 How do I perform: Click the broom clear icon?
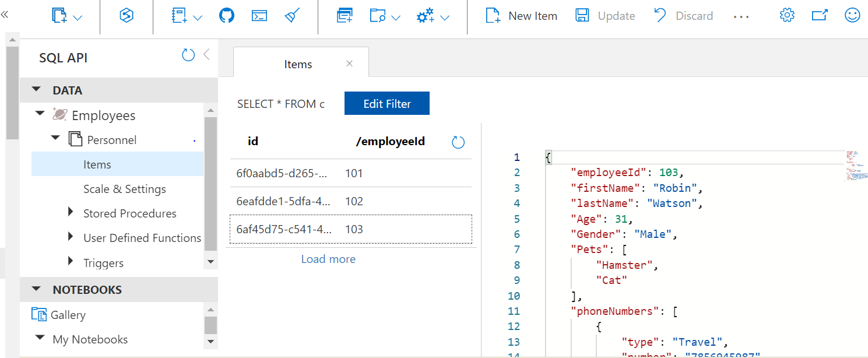[293, 16]
